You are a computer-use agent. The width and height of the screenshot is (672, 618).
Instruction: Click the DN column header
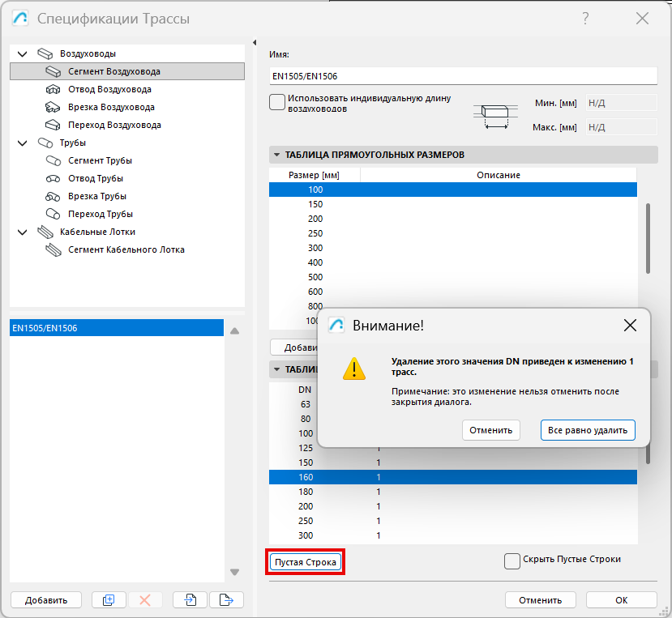coord(305,390)
